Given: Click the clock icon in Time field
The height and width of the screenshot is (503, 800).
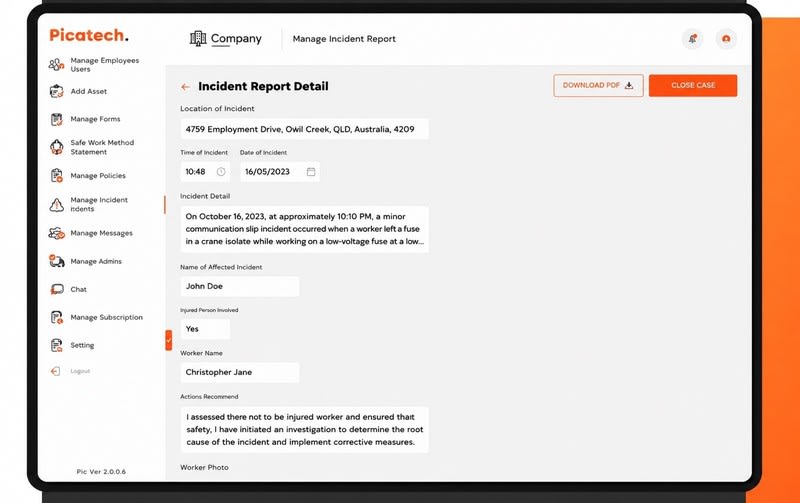Looking at the screenshot, I should 221,172.
